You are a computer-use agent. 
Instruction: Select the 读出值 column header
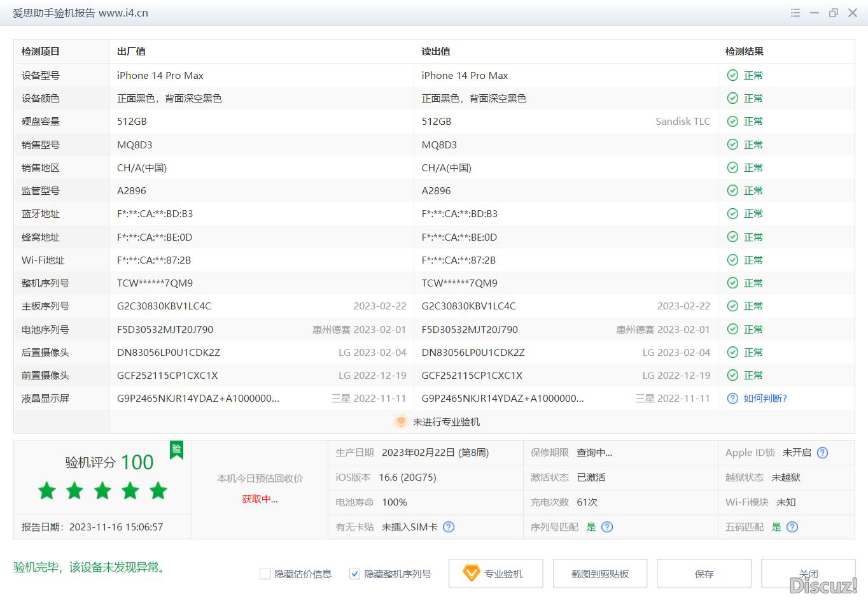pos(436,51)
